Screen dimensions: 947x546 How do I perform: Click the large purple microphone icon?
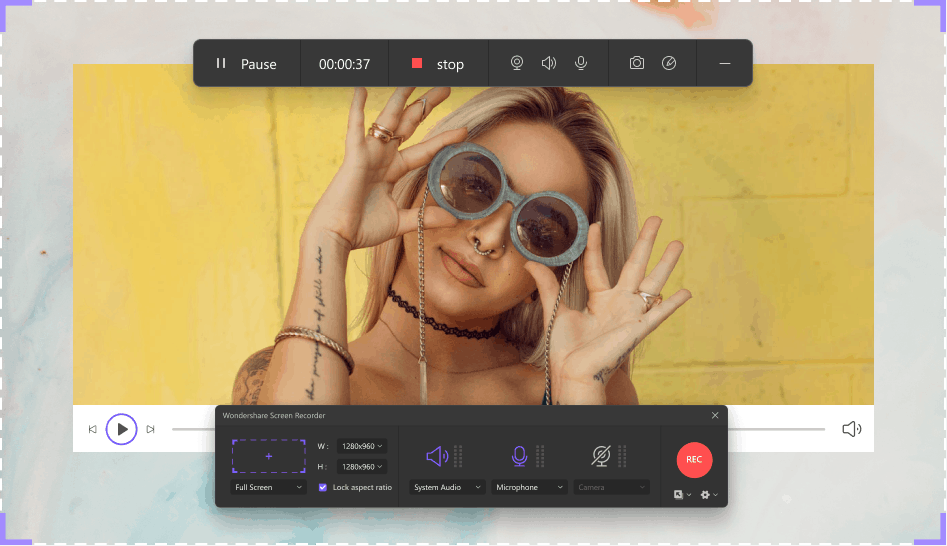point(519,456)
